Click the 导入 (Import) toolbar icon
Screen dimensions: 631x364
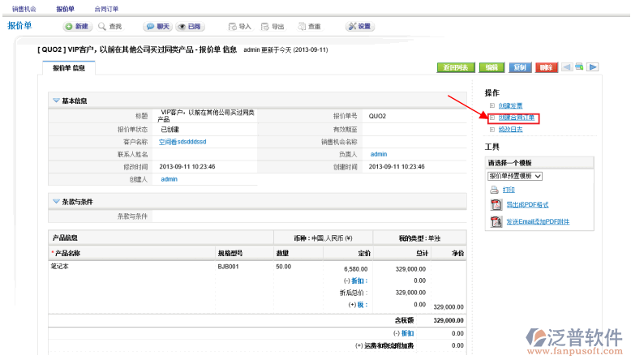pos(239,27)
